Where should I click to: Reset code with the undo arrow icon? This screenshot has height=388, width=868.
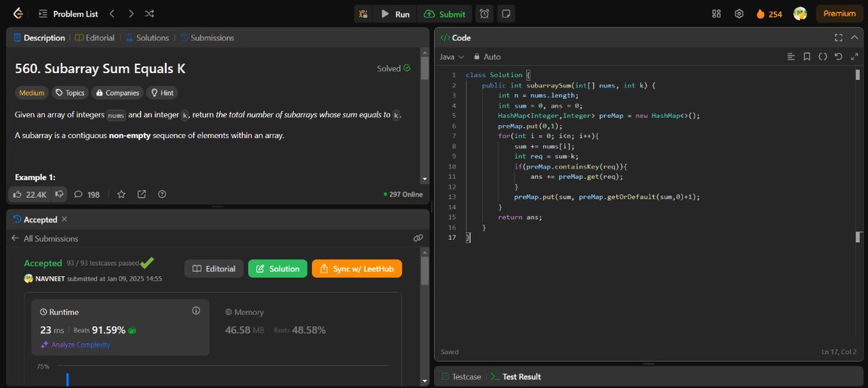pyautogui.click(x=838, y=56)
